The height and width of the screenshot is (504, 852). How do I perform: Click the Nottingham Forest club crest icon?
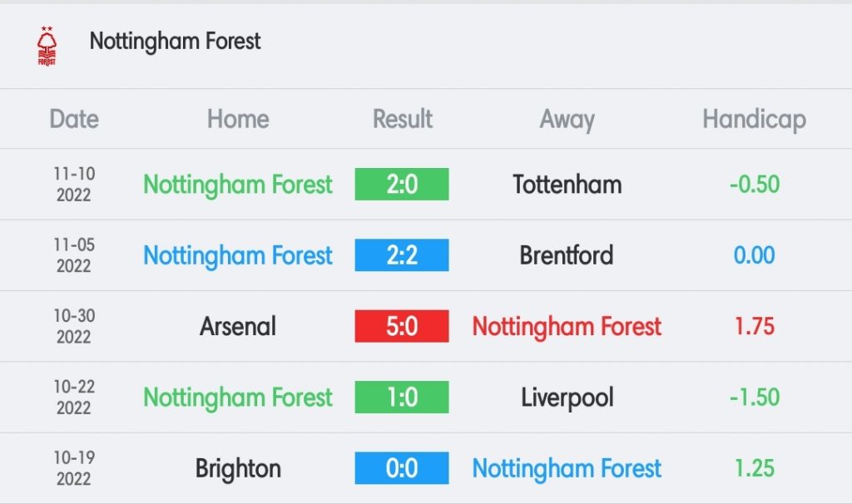(47, 47)
